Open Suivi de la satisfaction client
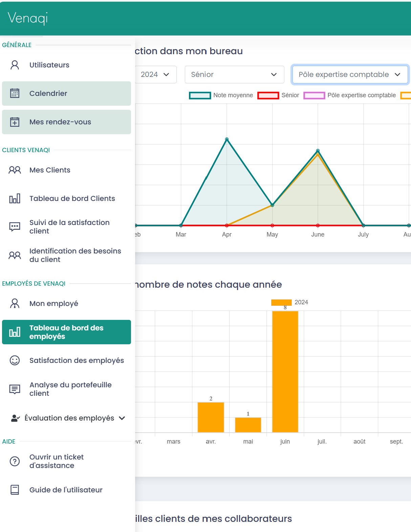 pos(66,227)
